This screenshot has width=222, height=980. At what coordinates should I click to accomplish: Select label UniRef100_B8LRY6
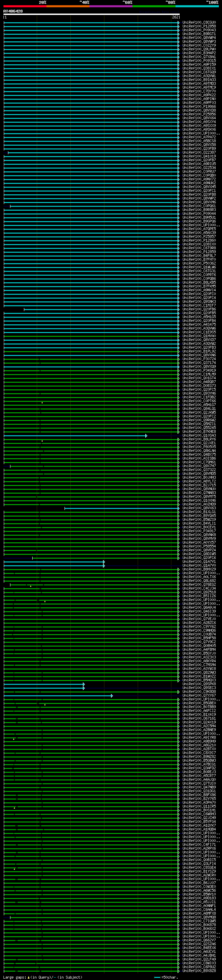[199, 439]
